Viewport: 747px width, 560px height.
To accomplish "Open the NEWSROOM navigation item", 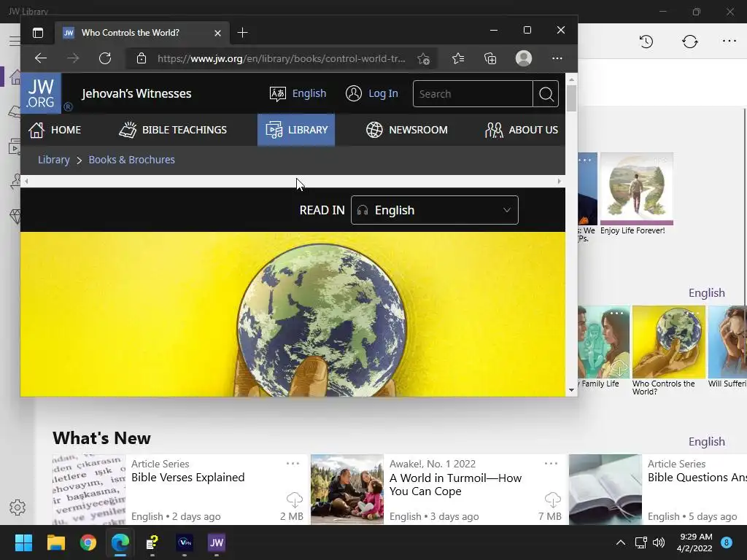I will 406,130.
